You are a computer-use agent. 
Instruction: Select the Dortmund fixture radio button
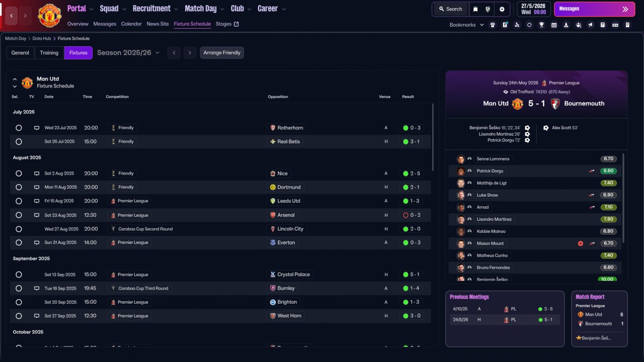pos(19,187)
